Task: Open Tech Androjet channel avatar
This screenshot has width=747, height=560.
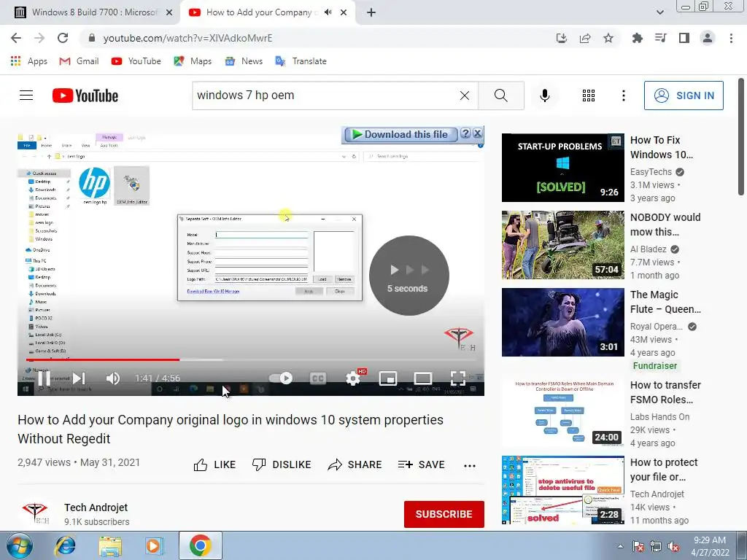Action: pos(35,514)
